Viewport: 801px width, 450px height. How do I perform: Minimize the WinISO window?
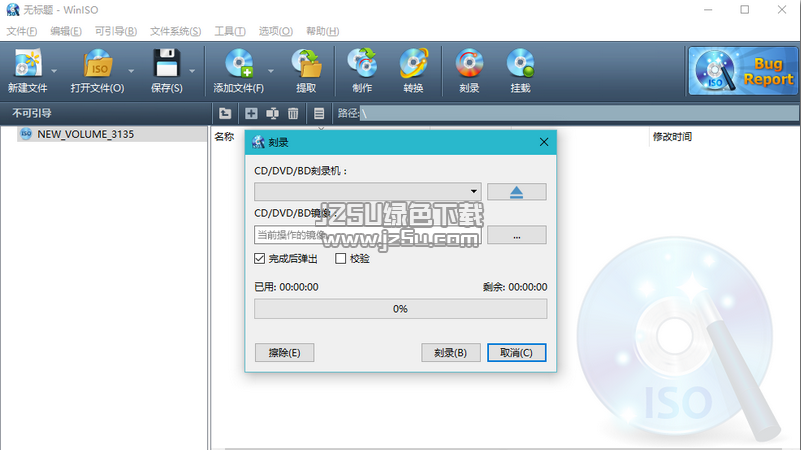pos(708,10)
